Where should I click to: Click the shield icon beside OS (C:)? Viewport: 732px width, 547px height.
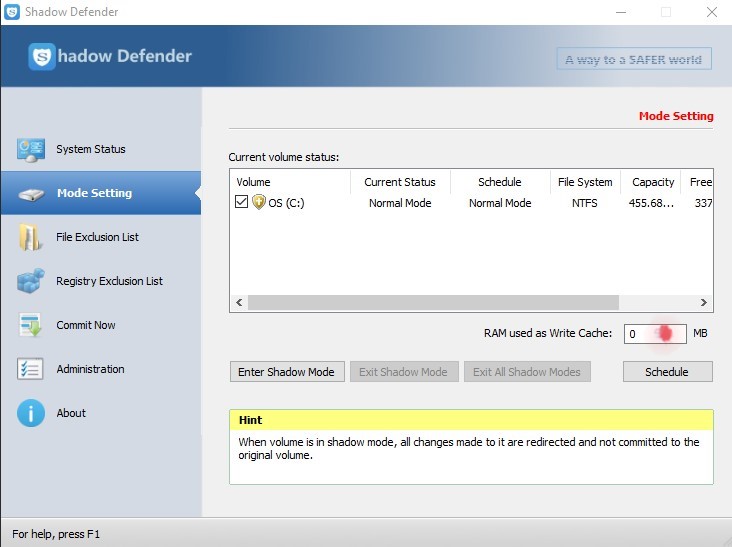pos(258,202)
